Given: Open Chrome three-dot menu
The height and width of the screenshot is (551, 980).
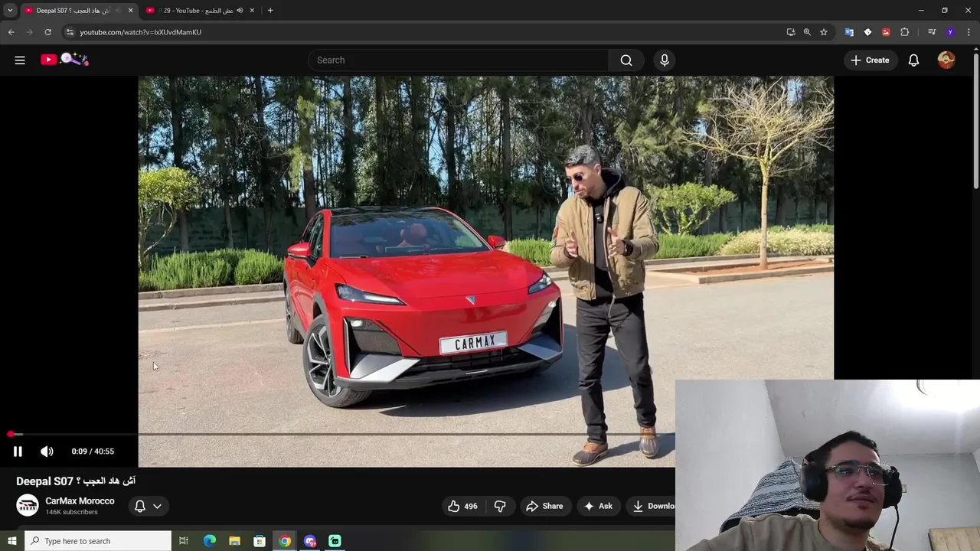Looking at the screenshot, I should [x=969, y=32].
